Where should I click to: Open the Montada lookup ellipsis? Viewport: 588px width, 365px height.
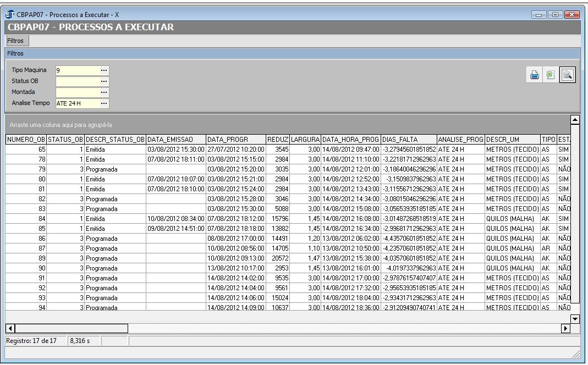tap(104, 92)
